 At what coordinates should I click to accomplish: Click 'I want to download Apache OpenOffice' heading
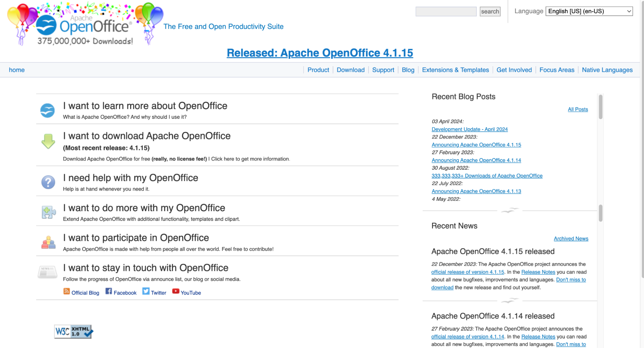[x=147, y=136]
